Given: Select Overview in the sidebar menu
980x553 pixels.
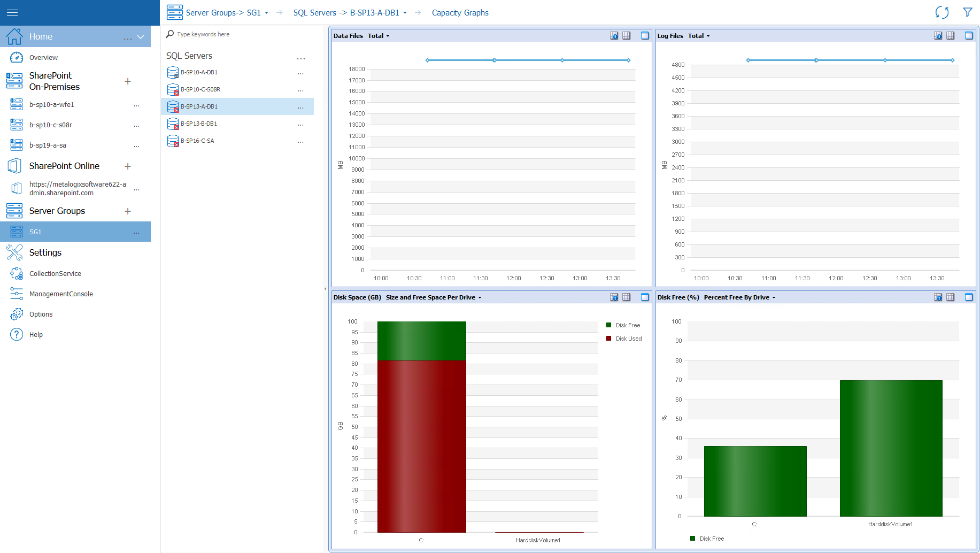Looking at the screenshot, I should coord(43,57).
